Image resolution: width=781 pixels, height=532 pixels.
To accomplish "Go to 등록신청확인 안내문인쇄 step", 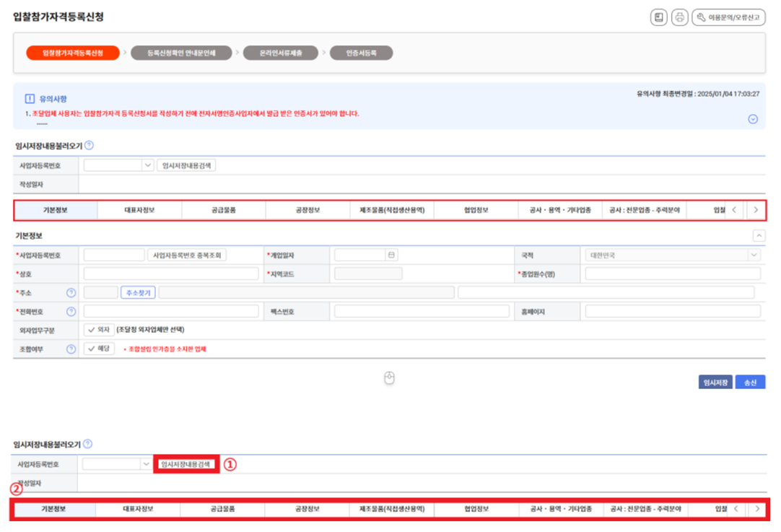I will coord(181,53).
